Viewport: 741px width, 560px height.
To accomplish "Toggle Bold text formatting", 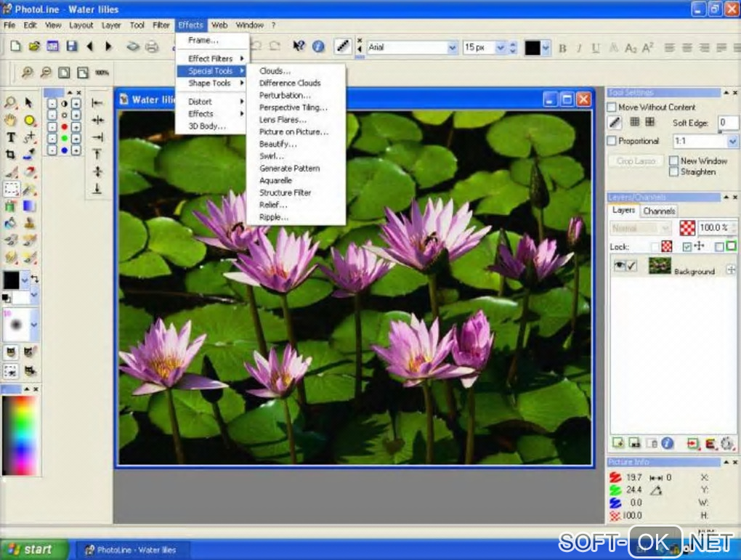I will [562, 48].
